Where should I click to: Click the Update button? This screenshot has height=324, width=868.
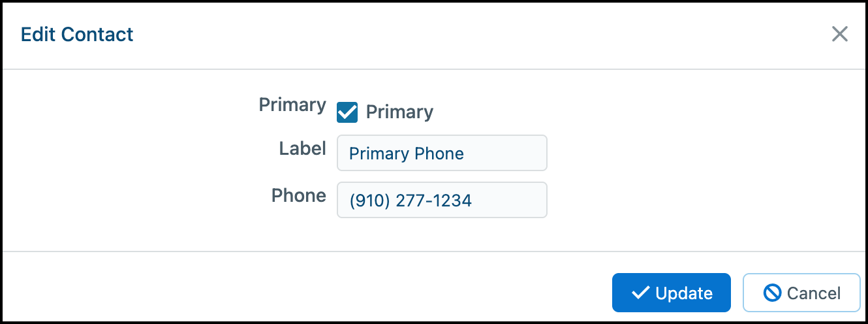pos(671,293)
